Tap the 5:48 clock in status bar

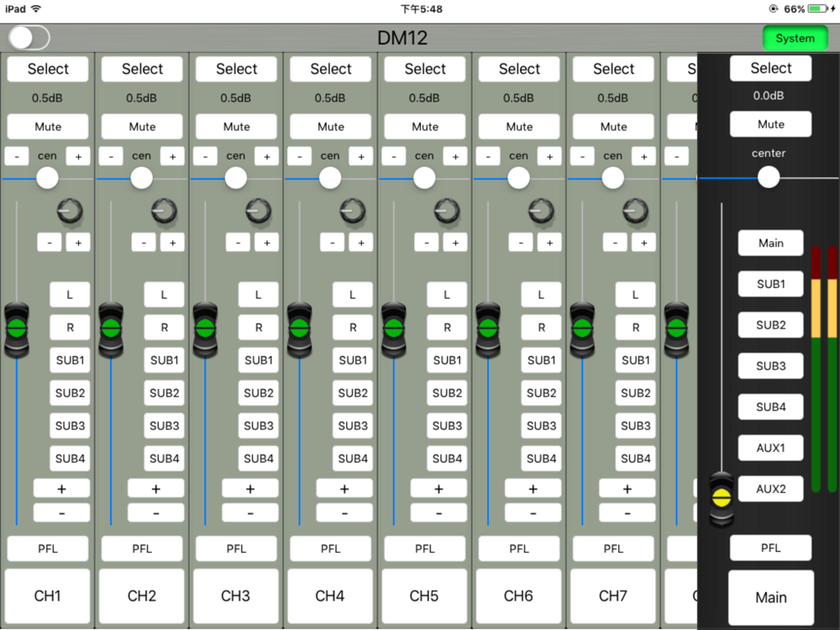click(x=422, y=8)
